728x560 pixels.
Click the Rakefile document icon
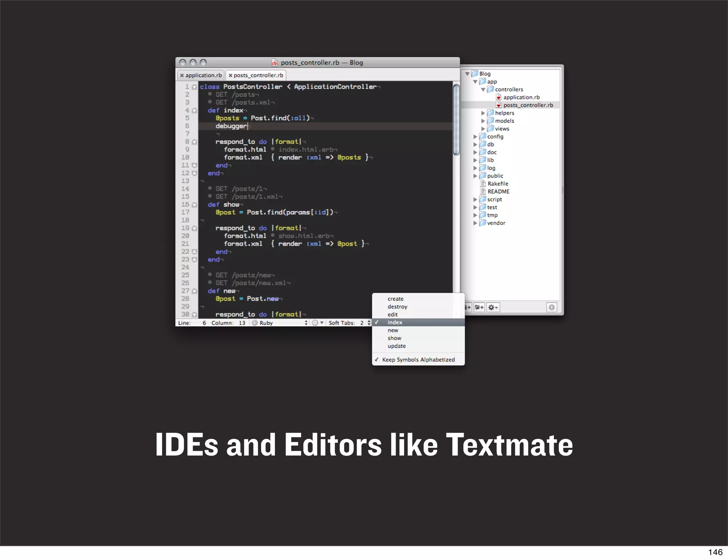pyautogui.click(x=483, y=183)
